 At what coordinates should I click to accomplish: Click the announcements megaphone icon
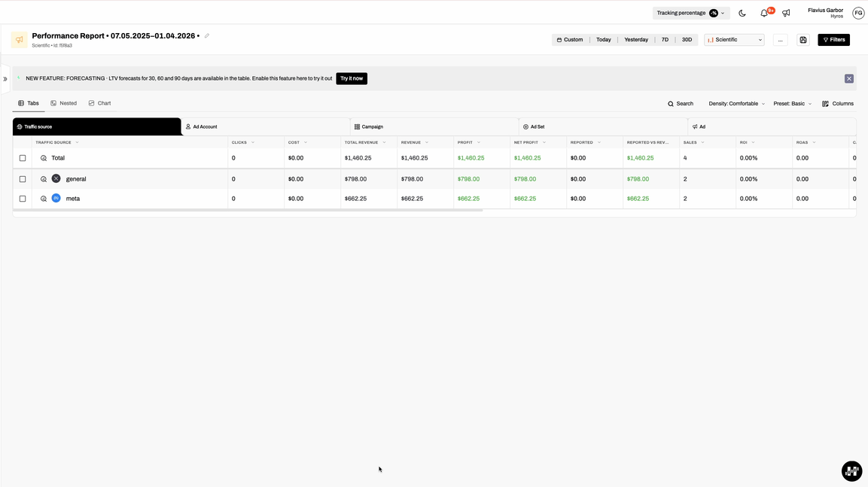point(786,13)
